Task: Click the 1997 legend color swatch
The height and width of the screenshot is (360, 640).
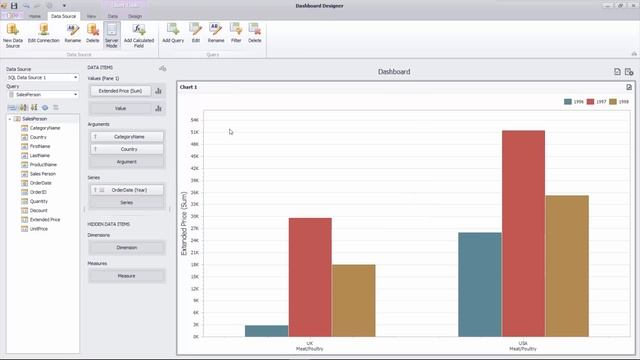Action: 590,102
